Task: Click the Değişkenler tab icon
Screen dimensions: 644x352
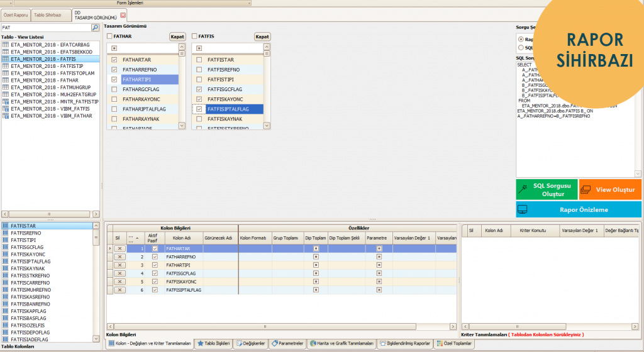Action: click(x=239, y=343)
